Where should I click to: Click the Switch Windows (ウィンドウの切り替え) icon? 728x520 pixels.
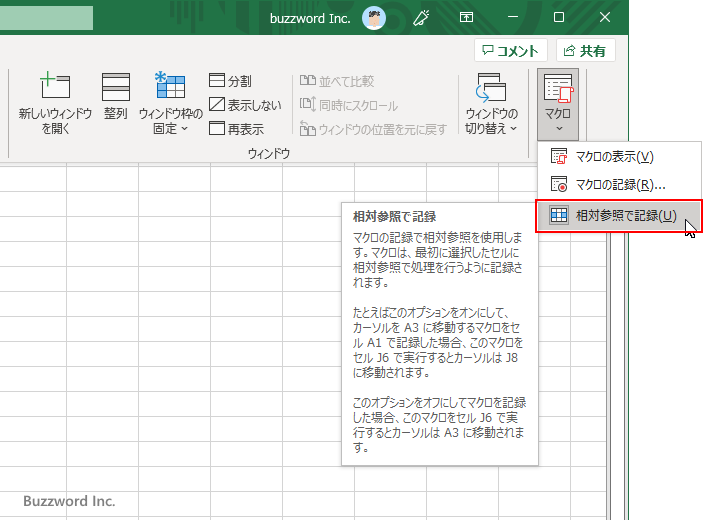491,88
